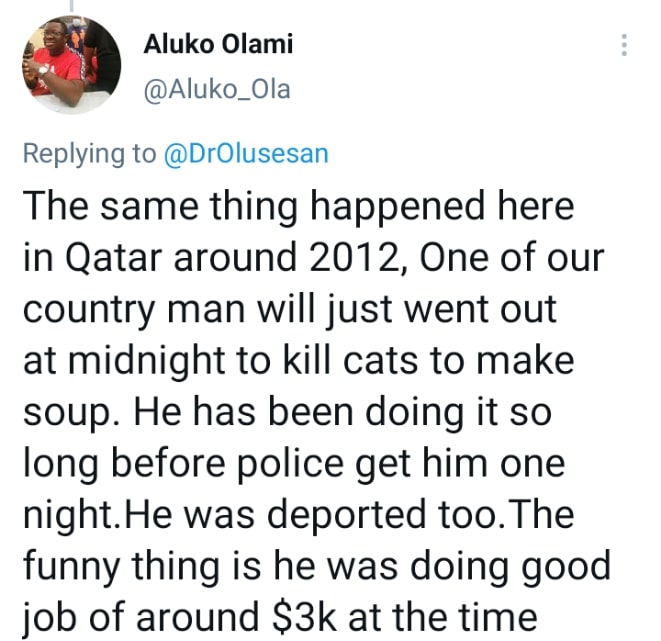
Task: Open the @DrOlusesan mention link
Action: [x=245, y=154]
